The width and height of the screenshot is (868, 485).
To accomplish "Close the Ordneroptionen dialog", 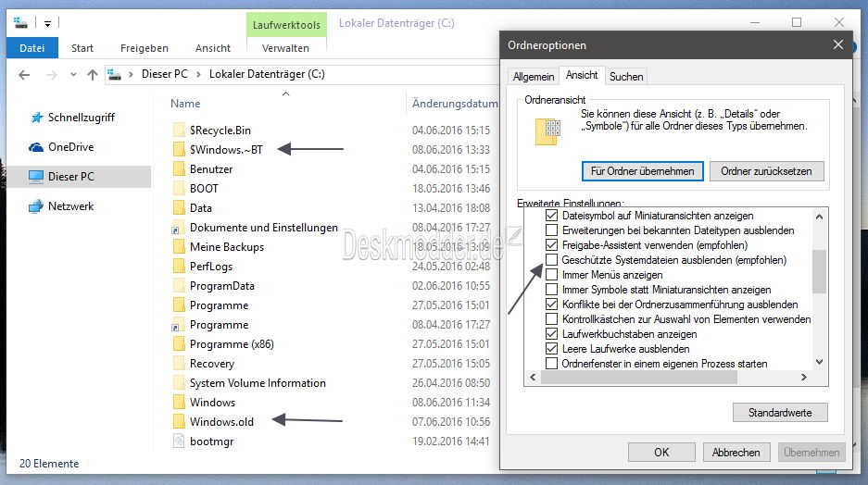I will pos(838,44).
